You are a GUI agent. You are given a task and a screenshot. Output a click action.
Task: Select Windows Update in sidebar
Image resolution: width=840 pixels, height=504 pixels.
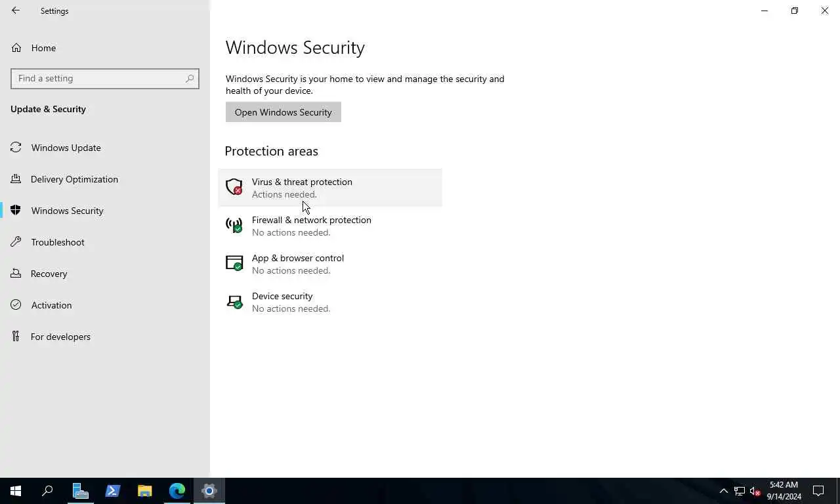click(105, 148)
